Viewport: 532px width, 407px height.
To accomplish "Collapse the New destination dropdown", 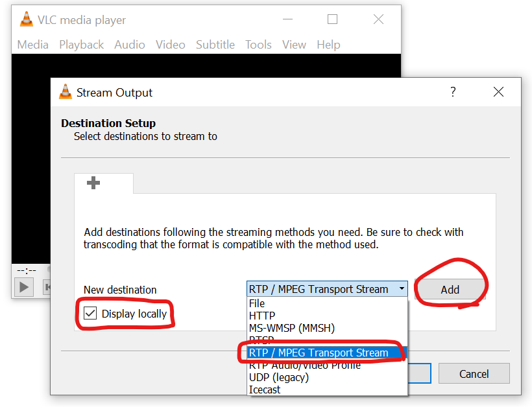I will (402, 289).
